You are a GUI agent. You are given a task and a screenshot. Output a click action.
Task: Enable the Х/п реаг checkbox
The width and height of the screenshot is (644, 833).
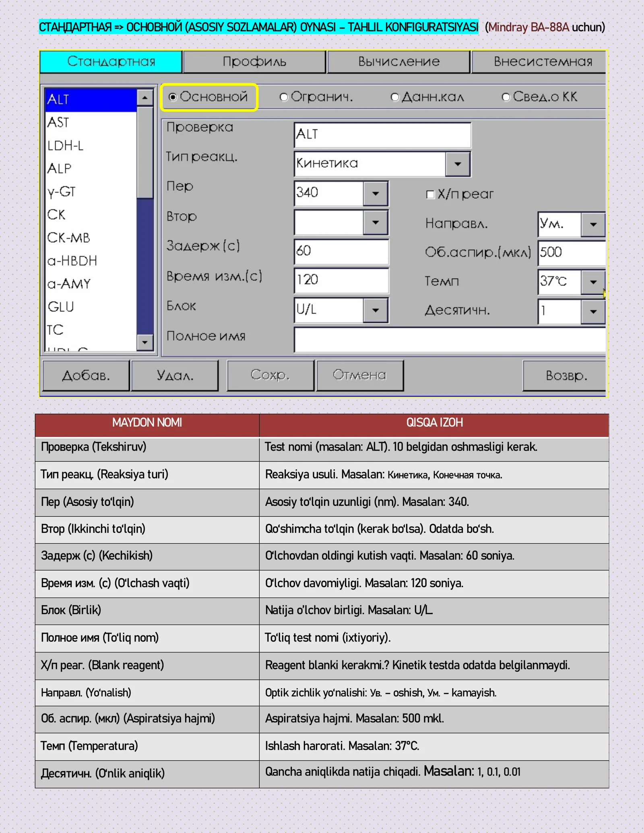click(430, 194)
